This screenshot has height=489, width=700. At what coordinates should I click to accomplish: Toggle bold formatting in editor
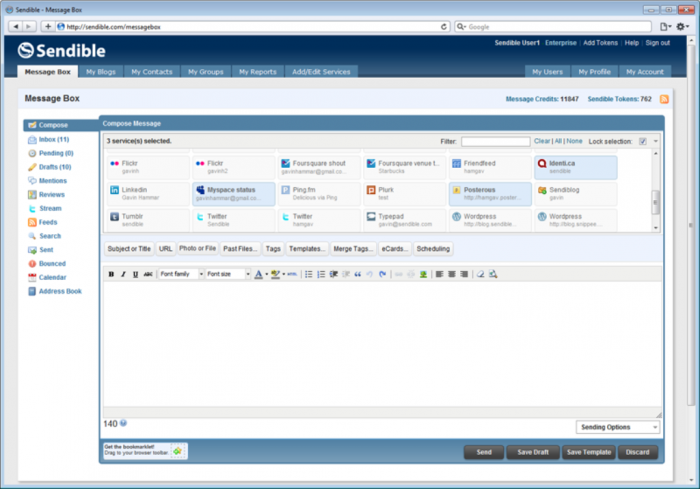point(111,274)
